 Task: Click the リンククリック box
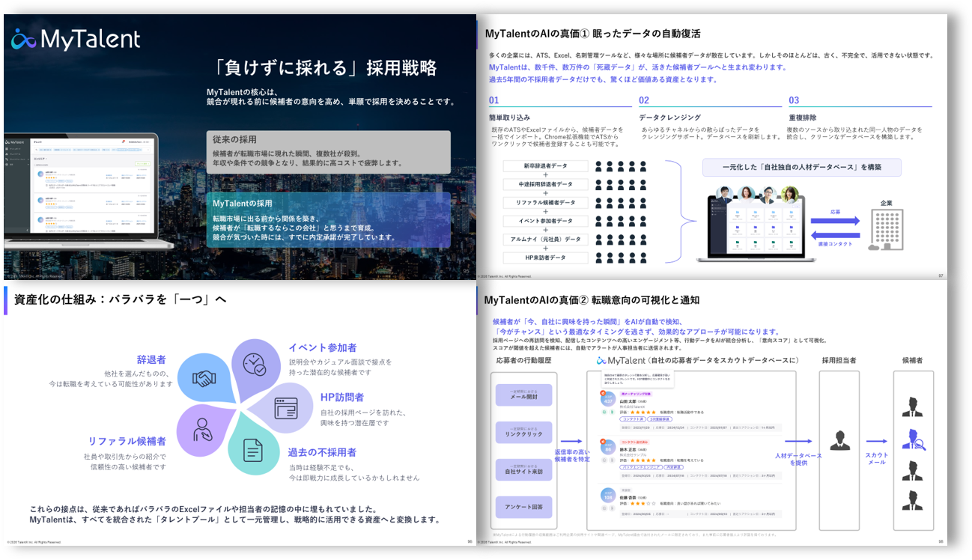coord(523,433)
